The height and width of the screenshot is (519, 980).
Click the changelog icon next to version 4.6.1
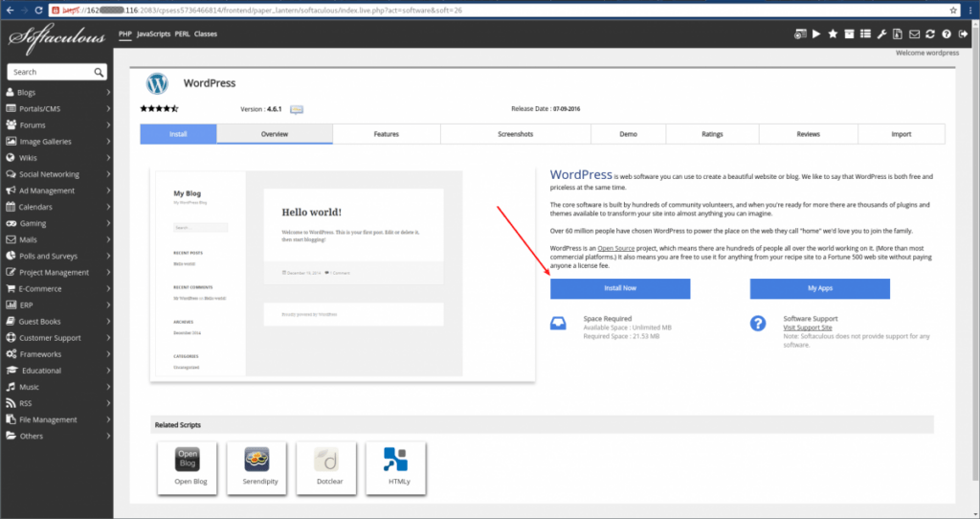click(297, 109)
